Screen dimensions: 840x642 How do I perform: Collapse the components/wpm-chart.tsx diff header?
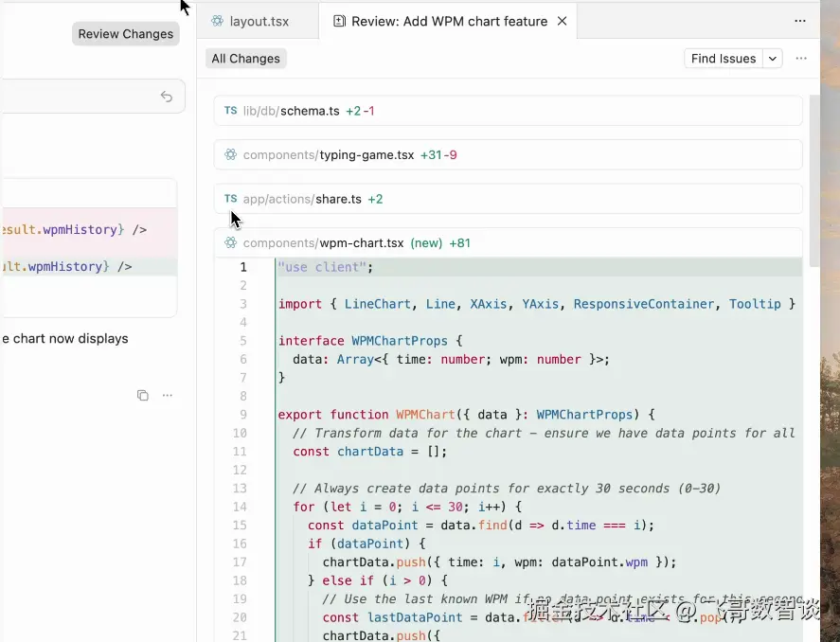[508, 243]
